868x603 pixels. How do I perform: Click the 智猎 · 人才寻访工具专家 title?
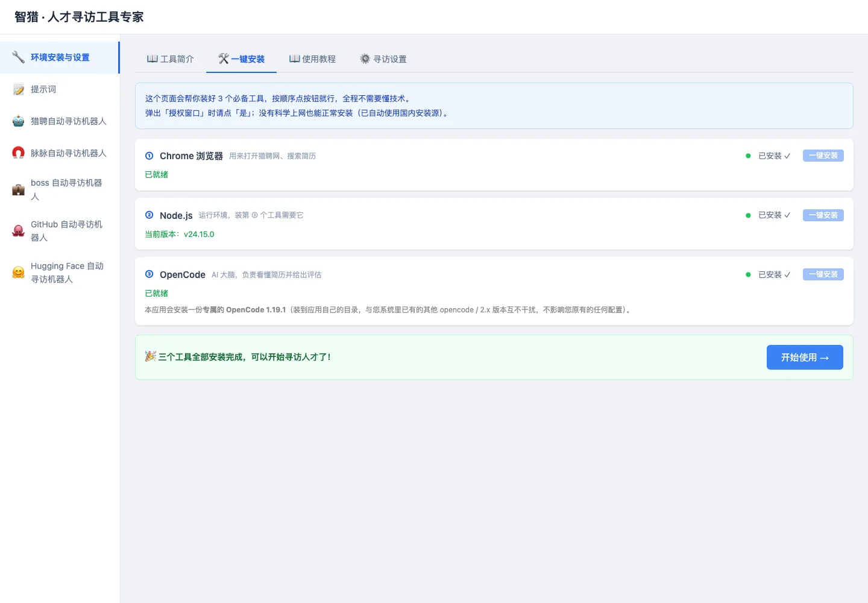(79, 17)
